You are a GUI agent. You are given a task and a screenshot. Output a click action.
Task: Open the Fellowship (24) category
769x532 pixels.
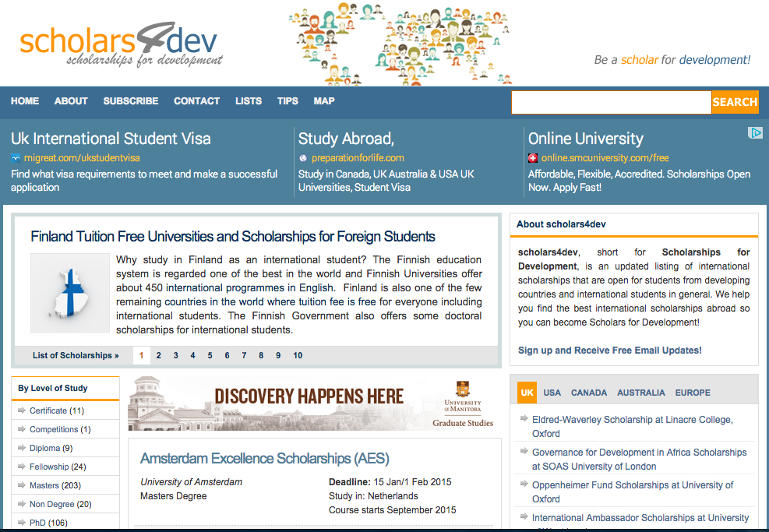58,467
